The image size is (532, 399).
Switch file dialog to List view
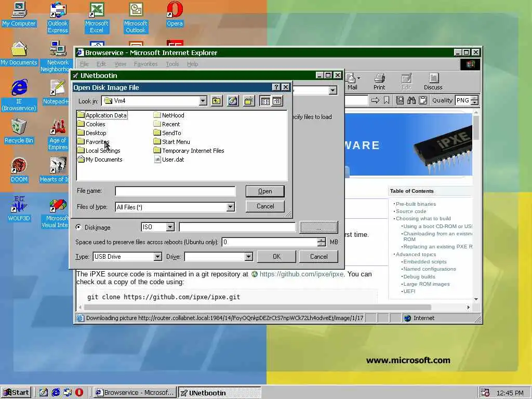pos(265,101)
